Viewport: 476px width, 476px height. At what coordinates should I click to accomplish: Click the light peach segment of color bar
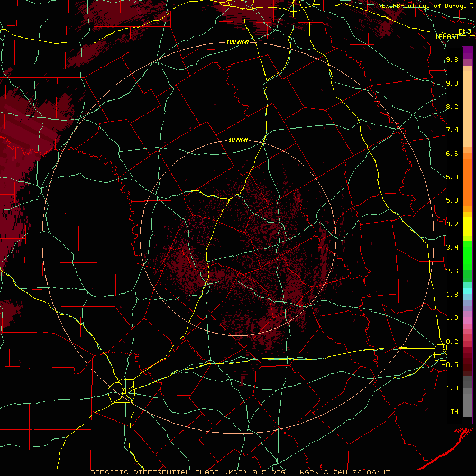point(467,108)
